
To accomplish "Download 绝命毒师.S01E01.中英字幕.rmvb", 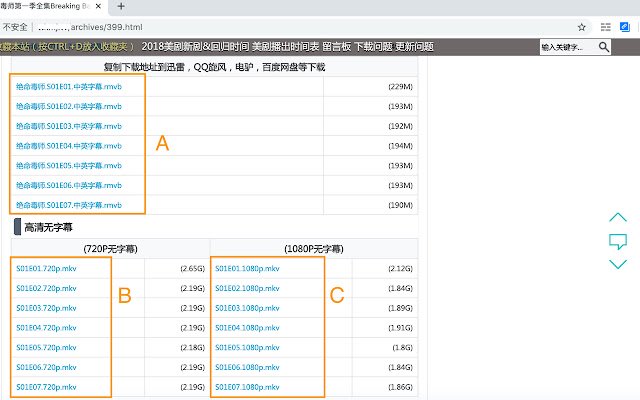I will coord(69,87).
